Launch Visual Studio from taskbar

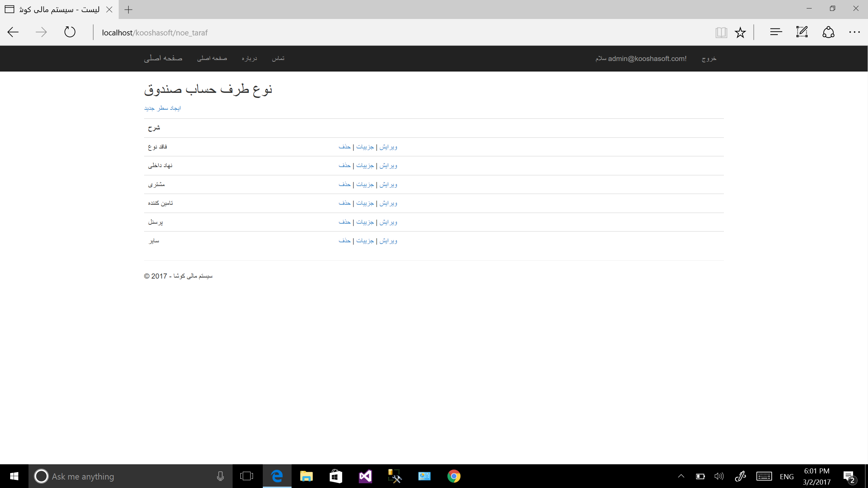365,476
